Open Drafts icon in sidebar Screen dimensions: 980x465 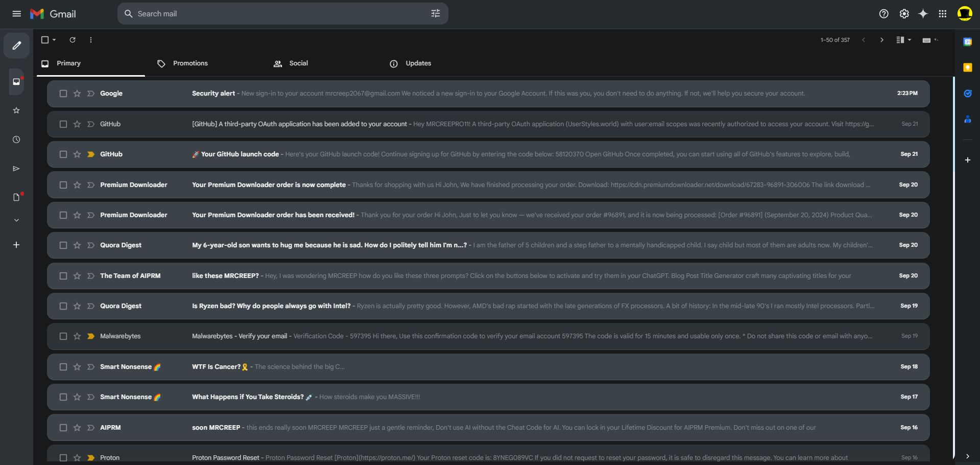pos(16,197)
